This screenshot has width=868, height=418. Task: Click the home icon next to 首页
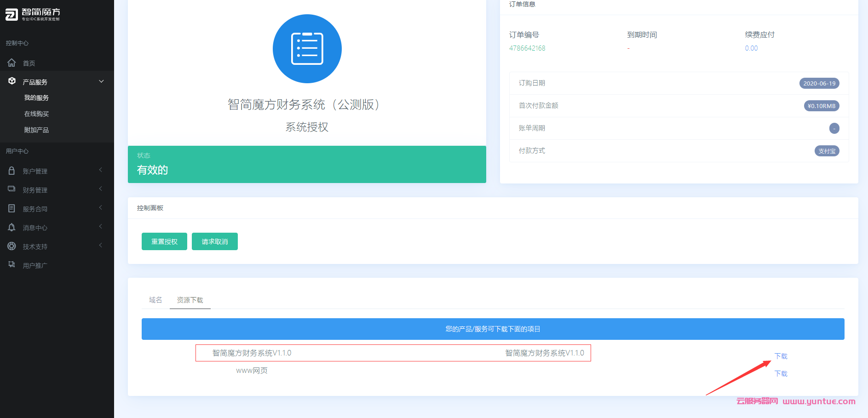[x=12, y=63]
